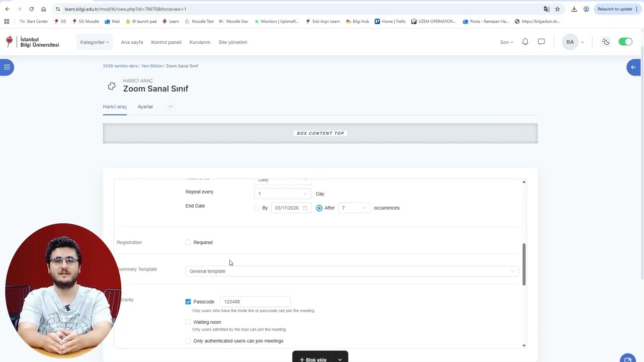Check the Registration Required checkbox
The width and height of the screenshot is (644, 362).
click(x=188, y=242)
